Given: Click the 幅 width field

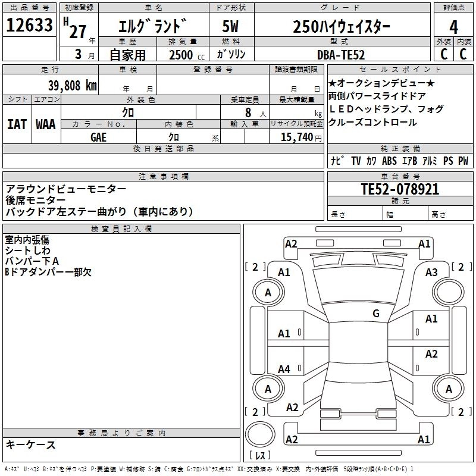Looking at the screenshot, I should pos(406,214).
